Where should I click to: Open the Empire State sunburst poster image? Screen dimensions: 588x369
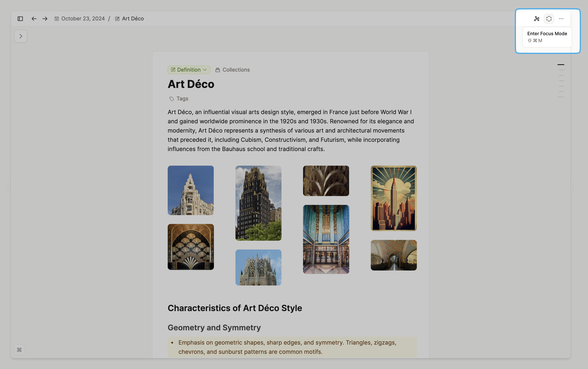coord(394,198)
